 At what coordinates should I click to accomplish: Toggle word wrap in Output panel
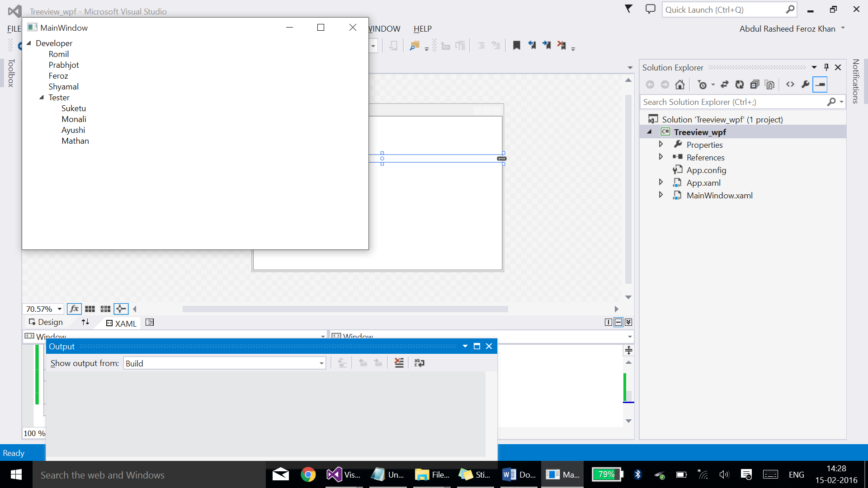click(419, 363)
